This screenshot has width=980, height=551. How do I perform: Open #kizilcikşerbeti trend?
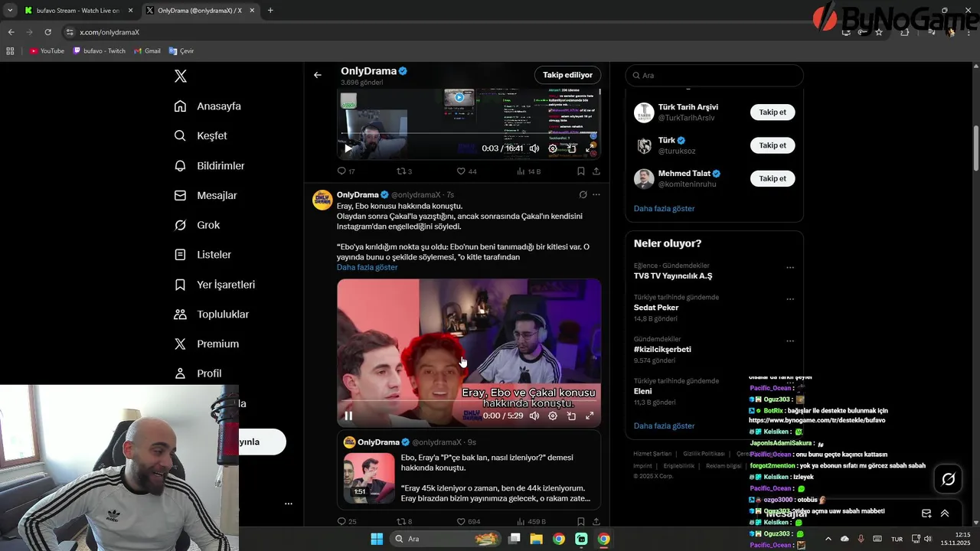tap(662, 349)
